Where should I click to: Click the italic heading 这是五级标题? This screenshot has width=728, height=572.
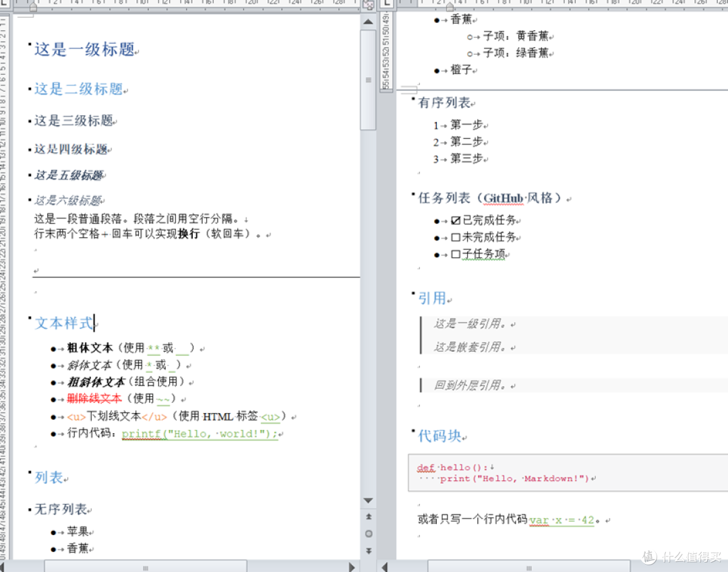(x=68, y=175)
